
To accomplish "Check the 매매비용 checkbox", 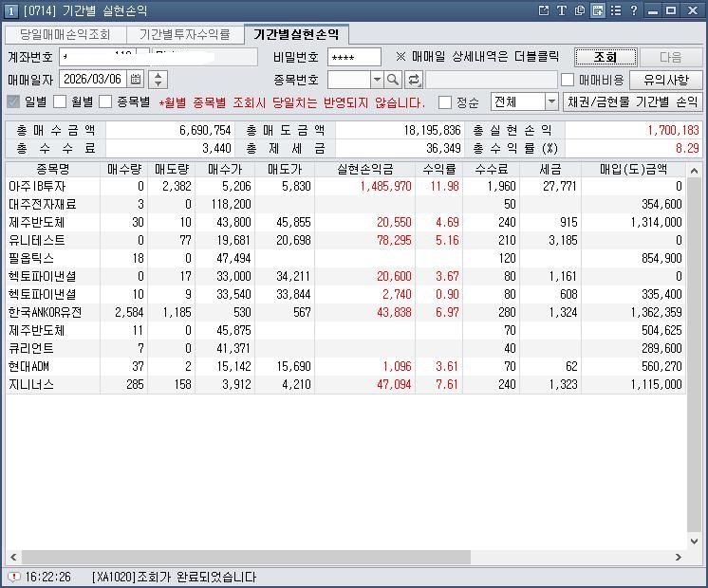I will [568, 80].
